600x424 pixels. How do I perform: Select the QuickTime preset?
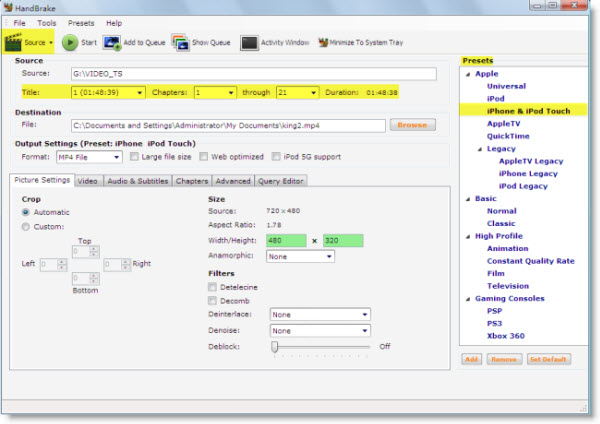click(508, 136)
